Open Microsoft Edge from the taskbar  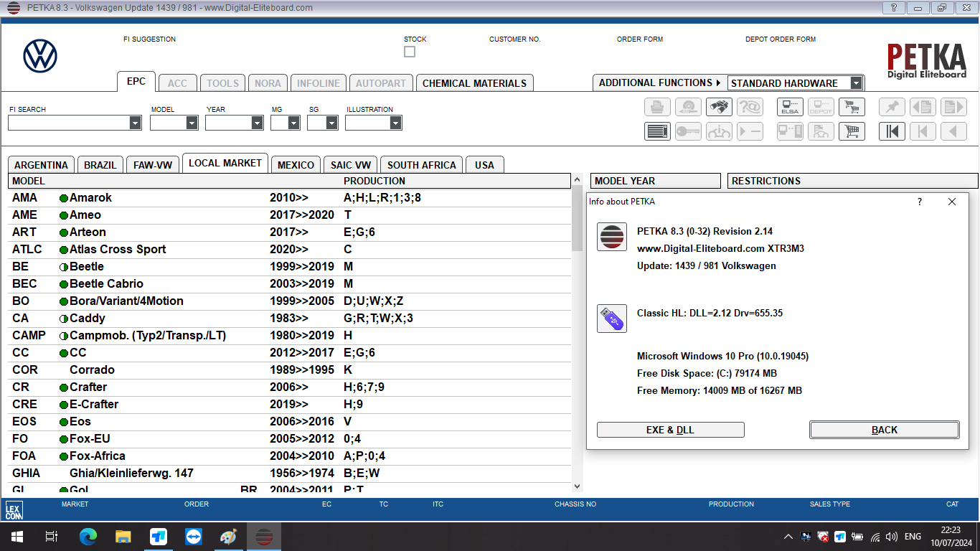tap(88, 537)
